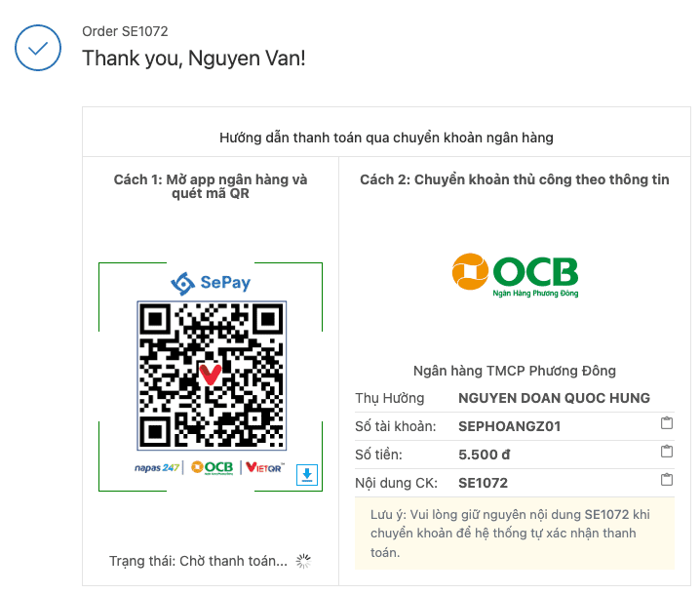Download the QR code image
The width and height of the screenshot is (700, 594).
(307, 475)
